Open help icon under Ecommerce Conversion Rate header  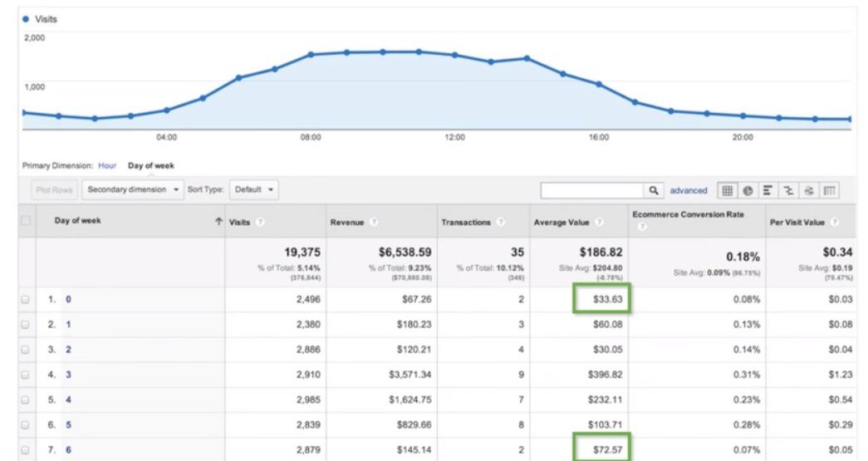[641, 227]
